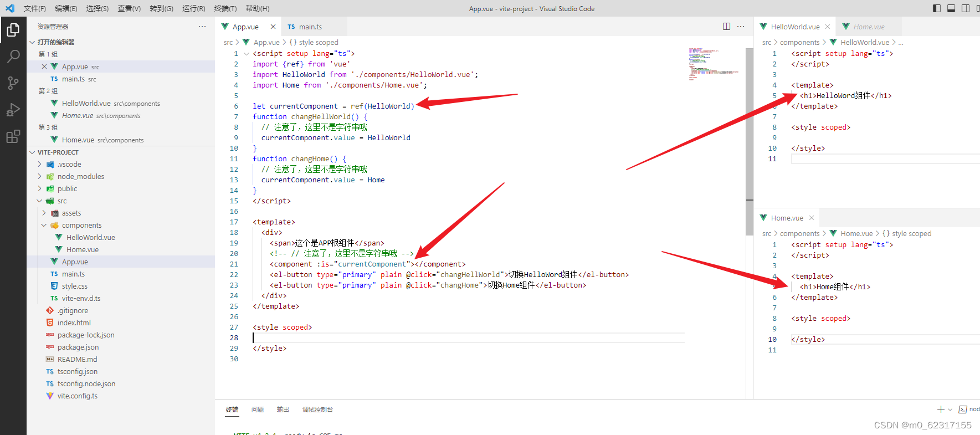Viewport: 980px width, 435px height.
Task: Open the Edit (编辑) menu
Action: tap(66, 8)
